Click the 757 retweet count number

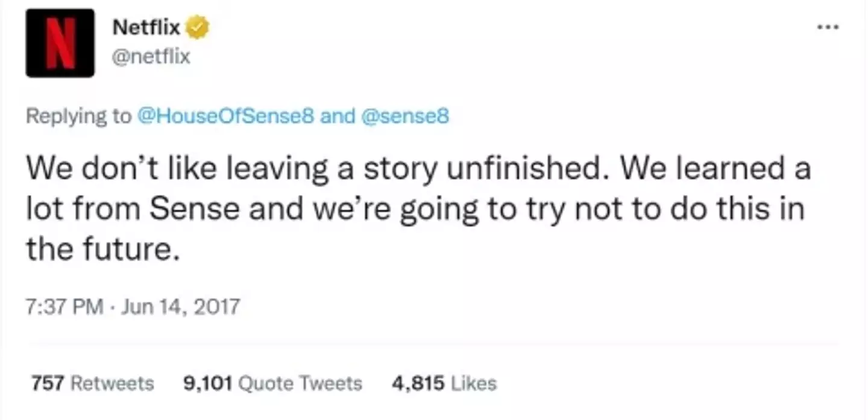(48, 383)
